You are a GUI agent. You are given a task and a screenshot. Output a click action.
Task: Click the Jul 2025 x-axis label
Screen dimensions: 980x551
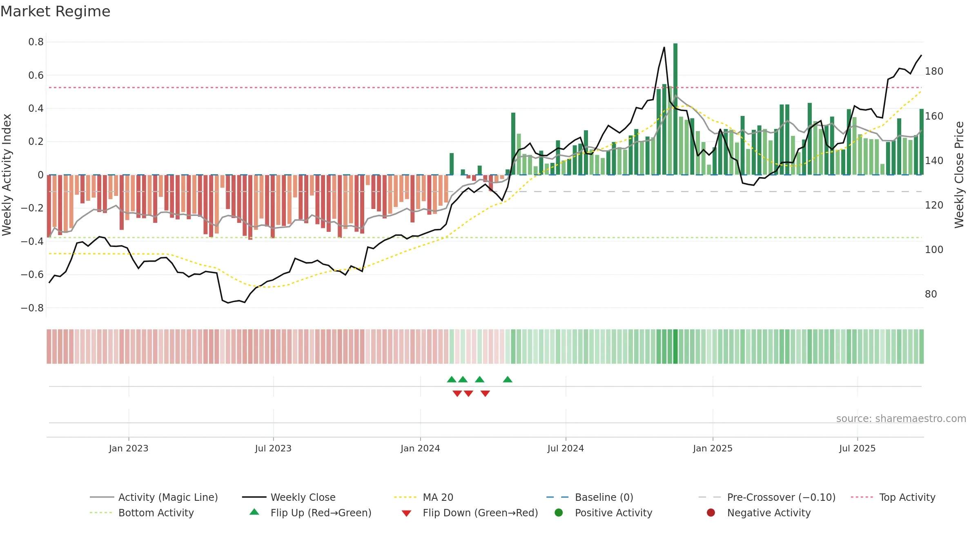click(x=857, y=448)
